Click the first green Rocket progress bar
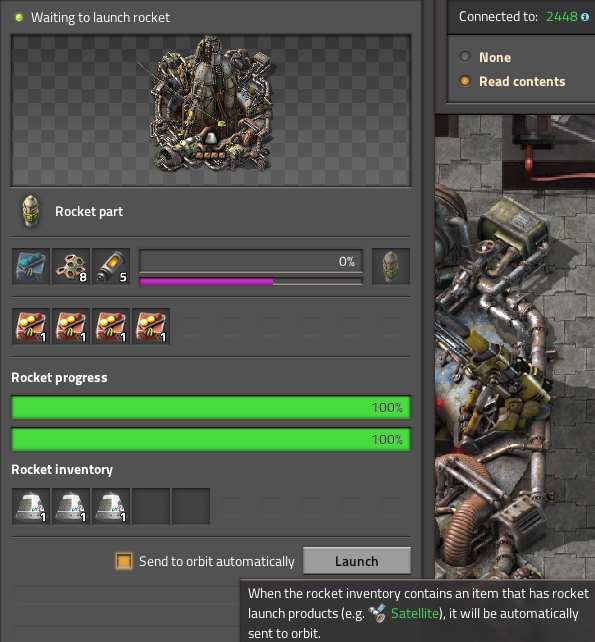 pyautogui.click(x=211, y=407)
